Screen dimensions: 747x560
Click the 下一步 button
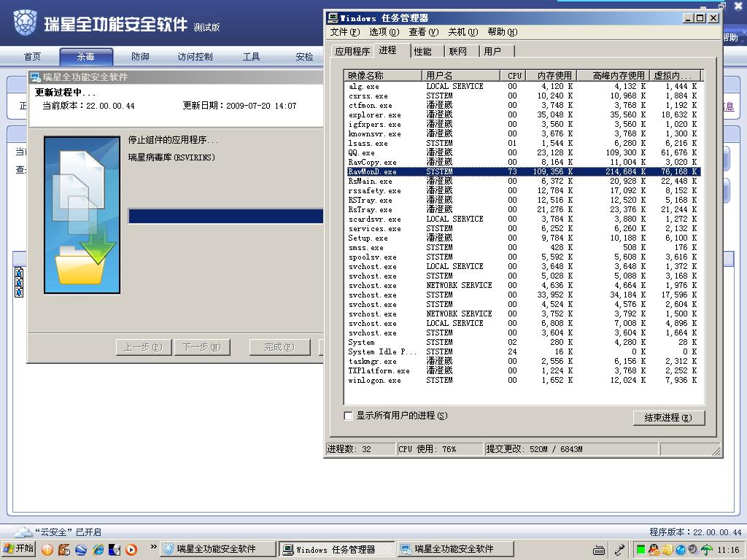[x=202, y=347]
